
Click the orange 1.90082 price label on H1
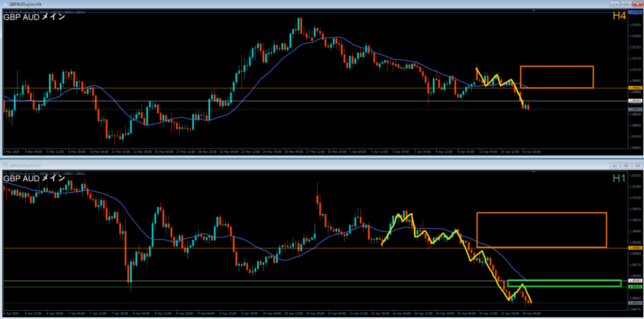[x=635, y=248]
